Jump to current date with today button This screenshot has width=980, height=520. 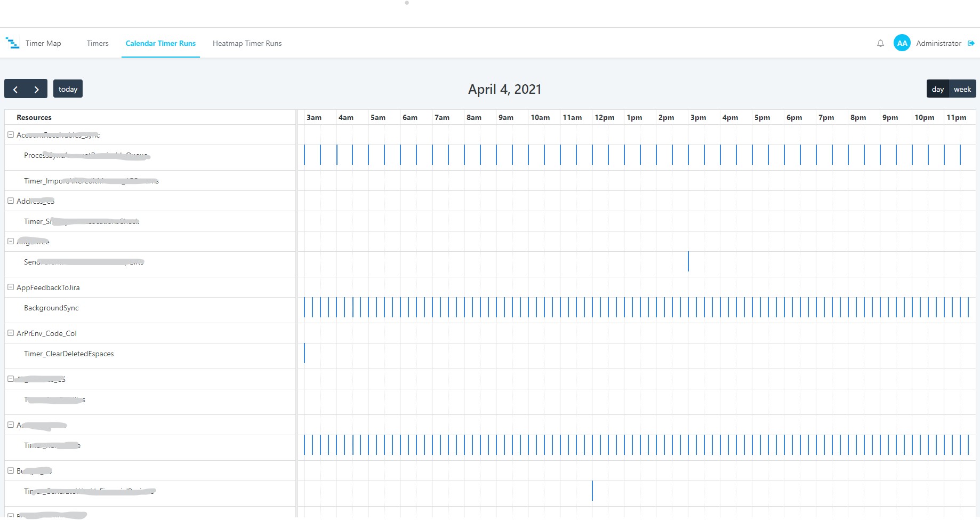pos(68,89)
